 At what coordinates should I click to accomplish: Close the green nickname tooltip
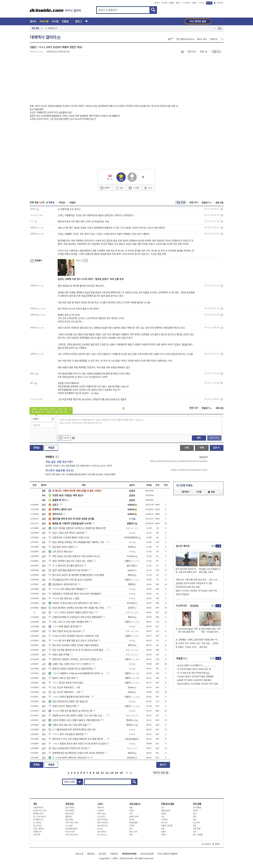(x=70, y=410)
